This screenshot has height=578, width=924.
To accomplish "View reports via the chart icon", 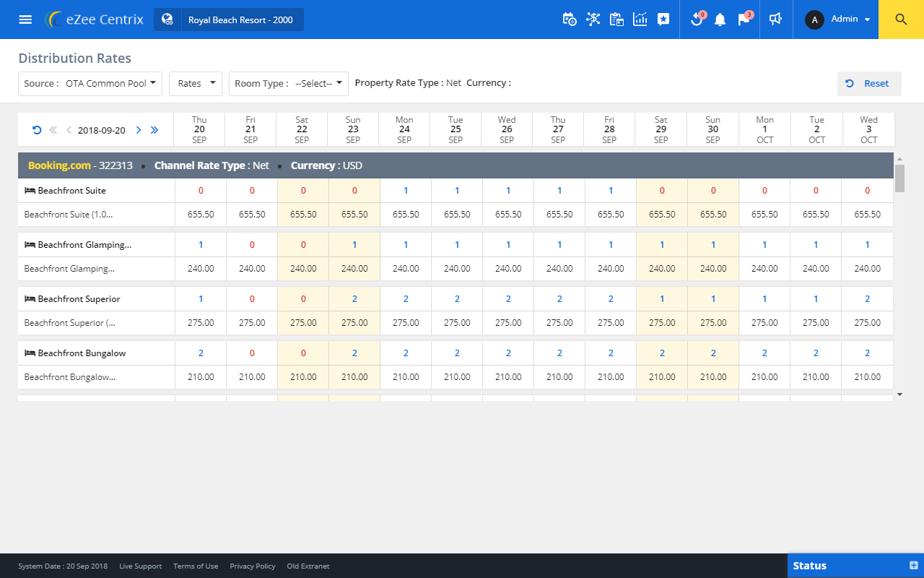I will pyautogui.click(x=640, y=20).
